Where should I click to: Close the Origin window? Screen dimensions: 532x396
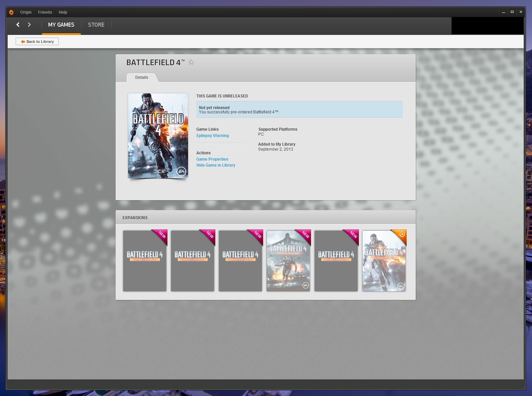tap(521, 12)
